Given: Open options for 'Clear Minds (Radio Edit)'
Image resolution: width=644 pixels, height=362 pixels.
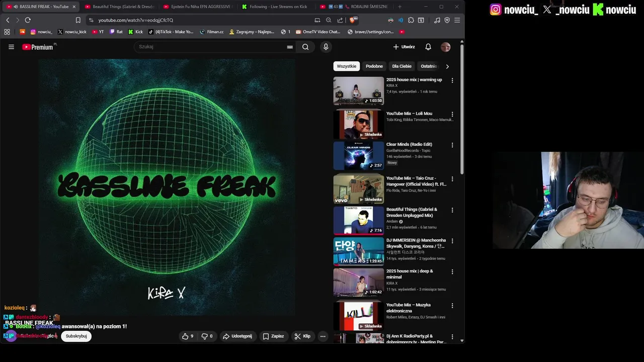Looking at the screenshot, I should (452, 145).
